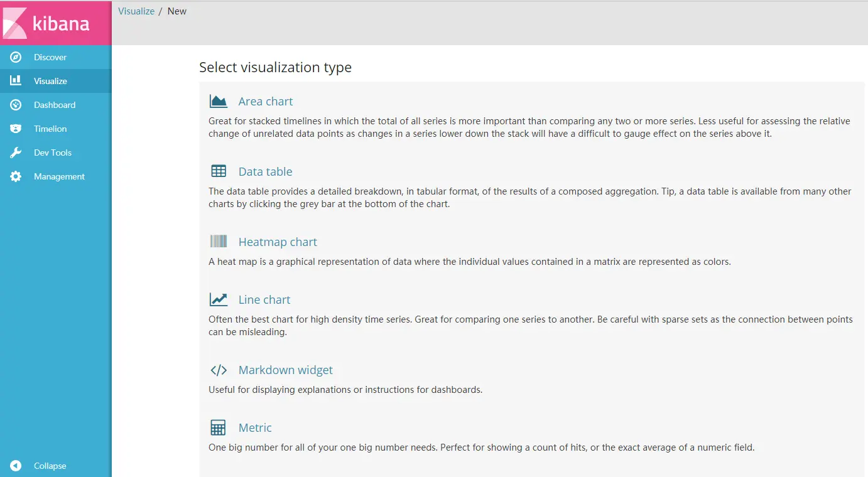
Task: Click the Dev Tools wrench icon
Action: pos(16,153)
